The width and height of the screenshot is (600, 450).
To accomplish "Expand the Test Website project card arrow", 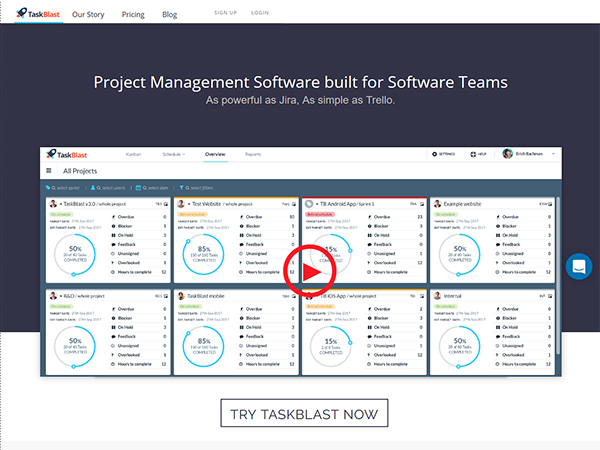I will pos(189,204).
